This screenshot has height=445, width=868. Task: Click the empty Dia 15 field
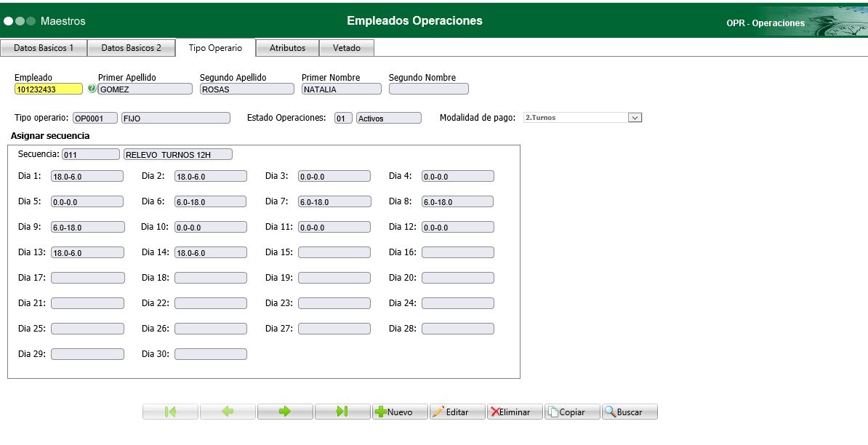[334, 252]
